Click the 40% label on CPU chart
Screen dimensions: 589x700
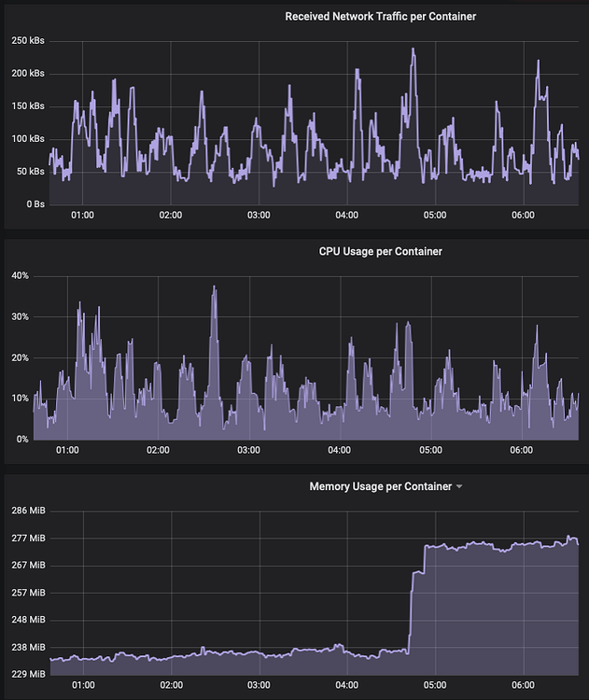point(21,275)
